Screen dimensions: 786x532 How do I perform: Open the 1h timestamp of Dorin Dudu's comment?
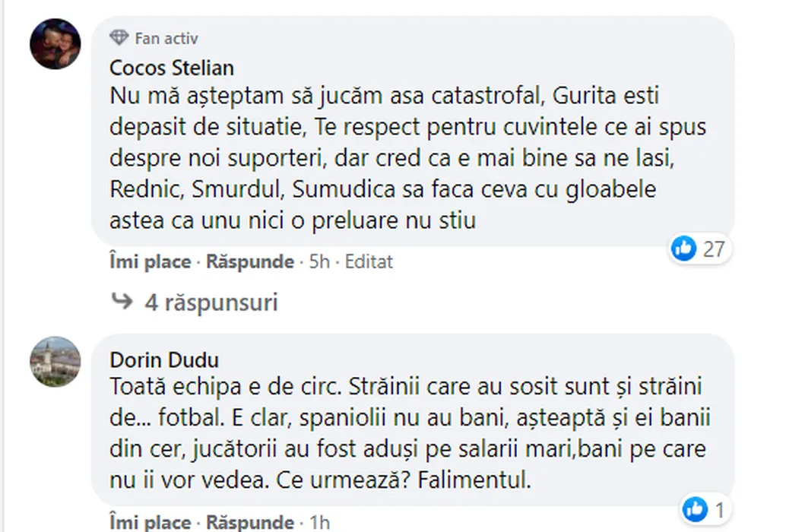tap(320, 522)
